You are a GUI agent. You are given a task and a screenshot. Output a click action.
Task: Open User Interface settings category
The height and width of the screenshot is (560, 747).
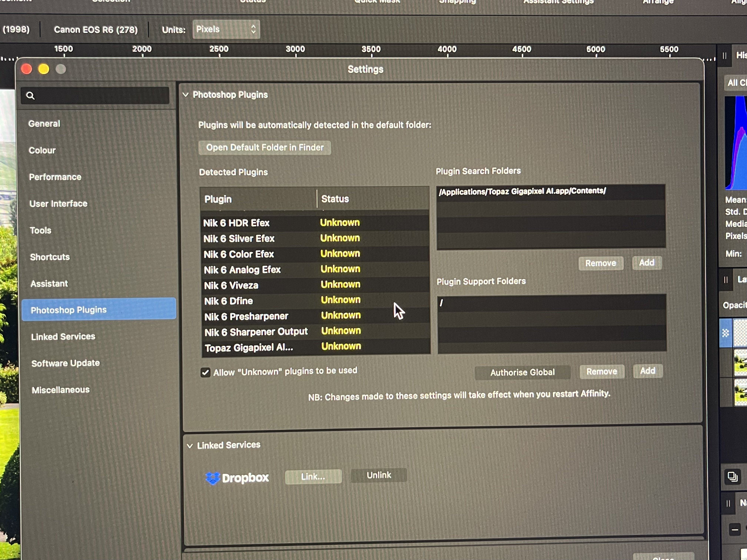58,204
